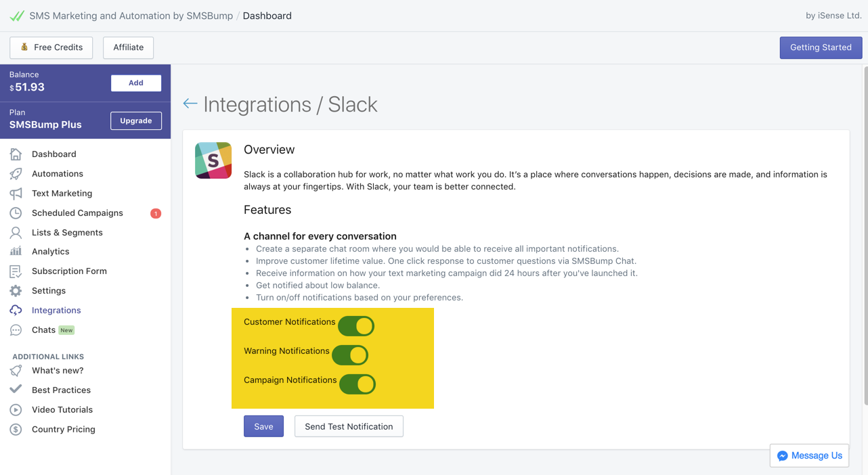Click the Analytics bar chart icon
This screenshot has height=475, width=868.
tap(16, 252)
